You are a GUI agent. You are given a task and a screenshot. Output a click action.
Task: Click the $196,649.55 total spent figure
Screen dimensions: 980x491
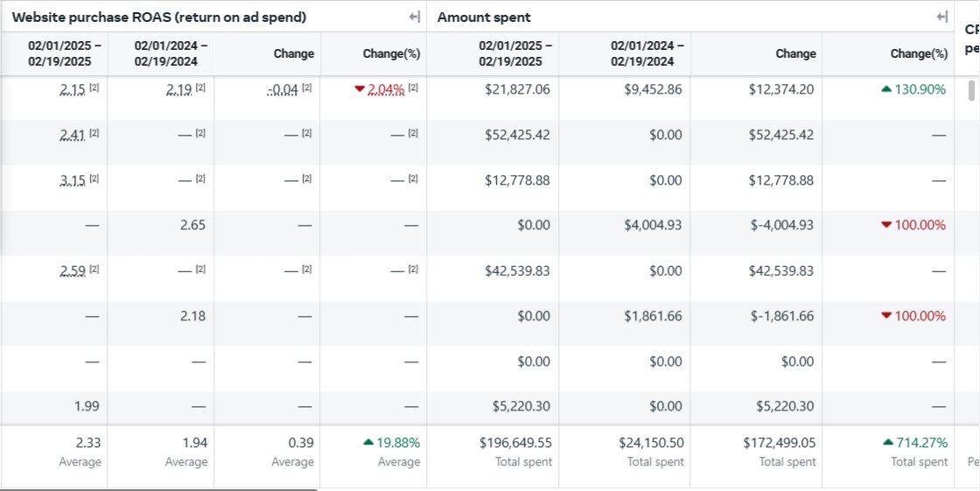515,443
